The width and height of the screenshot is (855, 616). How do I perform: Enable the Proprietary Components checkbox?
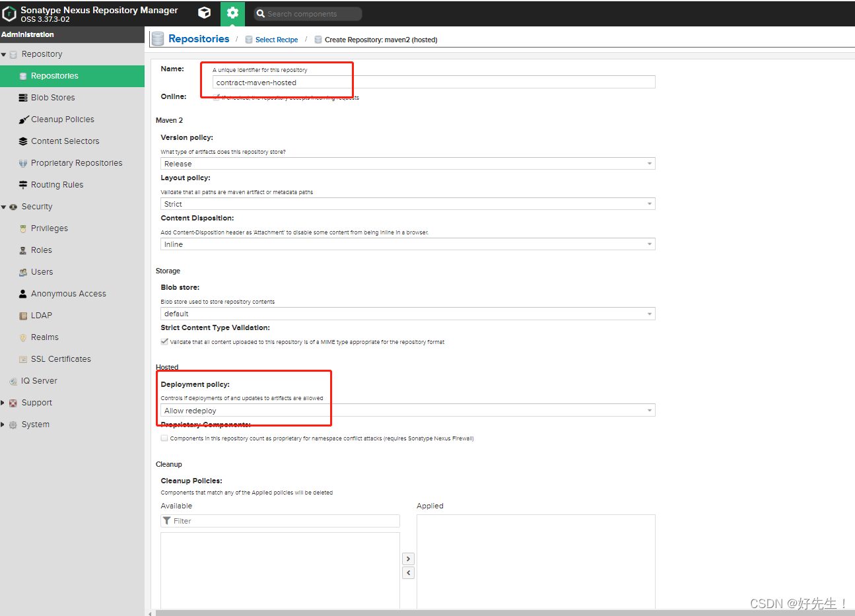164,438
